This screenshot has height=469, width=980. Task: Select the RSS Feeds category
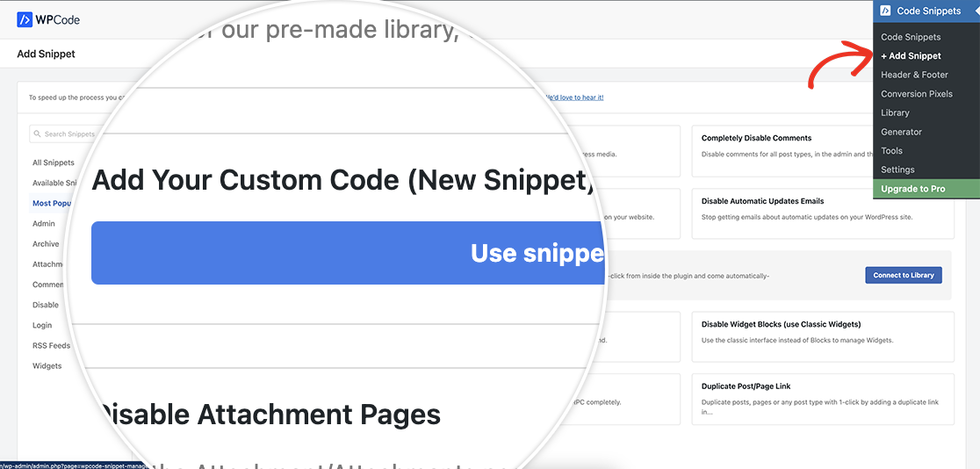point(51,345)
